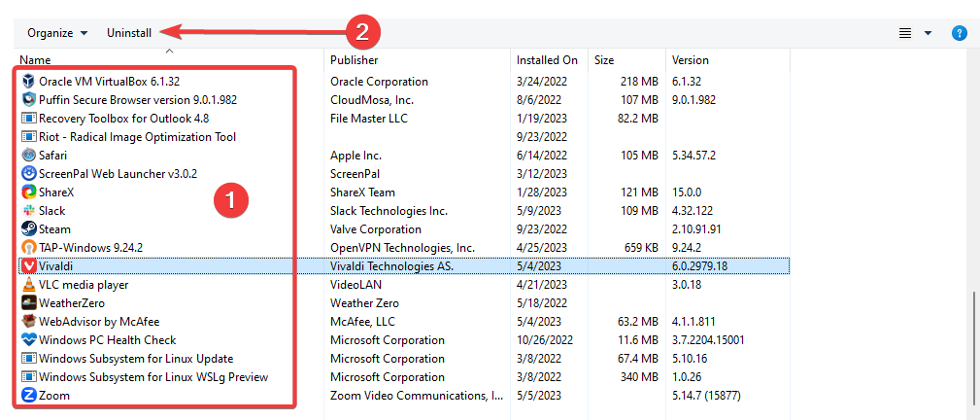Select the Safari compass icon
The width and height of the screenshot is (980, 420).
[x=29, y=156]
